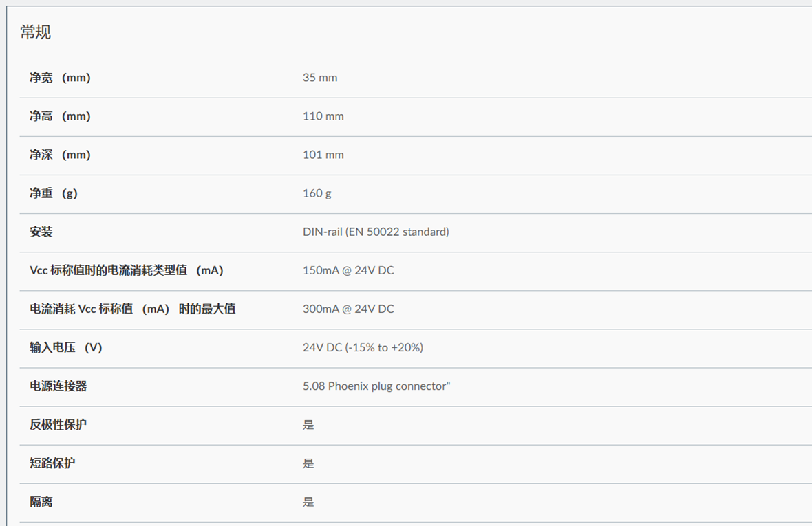The height and width of the screenshot is (526, 812).
Task: Select the 110 mm height value
Action: [323, 116]
